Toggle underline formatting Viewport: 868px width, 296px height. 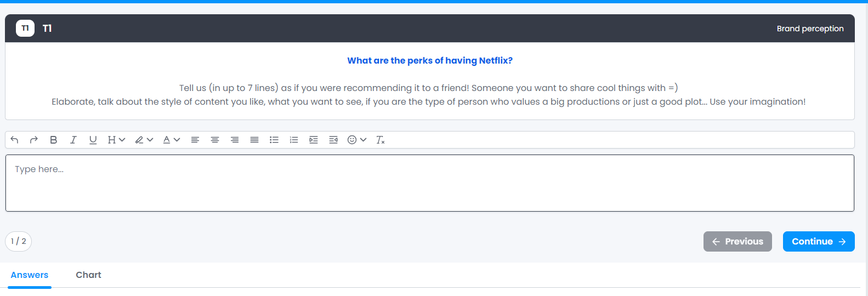[x=93, y=140]
